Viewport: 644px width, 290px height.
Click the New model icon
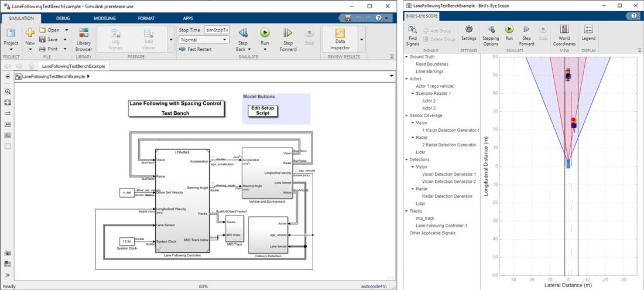point(30,33)
